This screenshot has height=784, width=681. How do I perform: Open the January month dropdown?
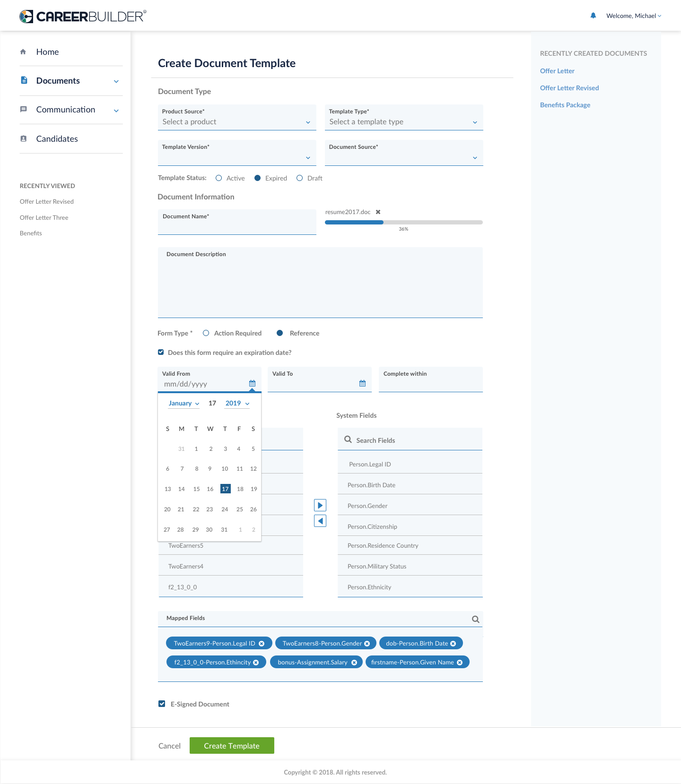pyautogui.click(x=184, y=404)
